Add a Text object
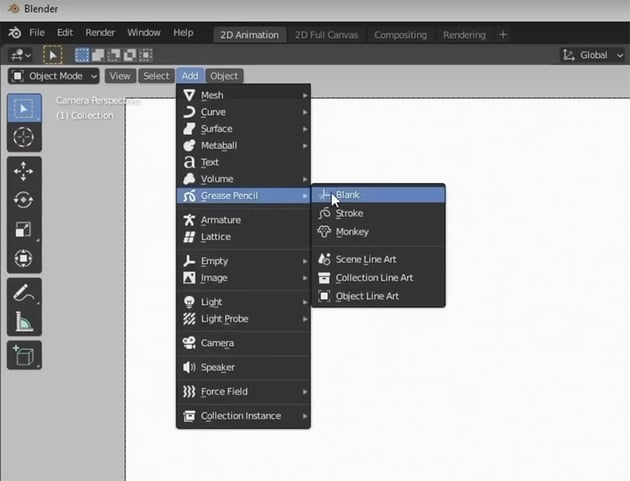The image size is (630, 481). point(243,162)
